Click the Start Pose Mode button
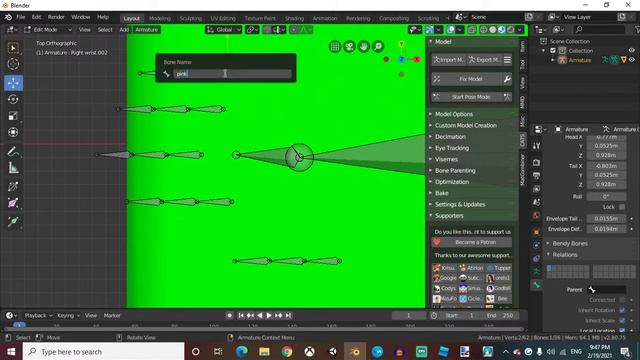Viewport: 640px width, 360px height. point(471,97)
